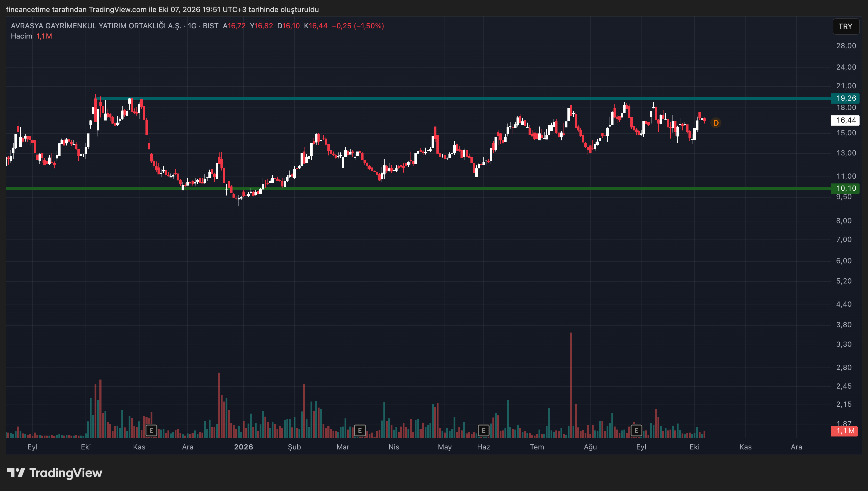Click the AVRASYA GAYRİMENKUL symbol title
868x491 pixels.
[96, 26]
